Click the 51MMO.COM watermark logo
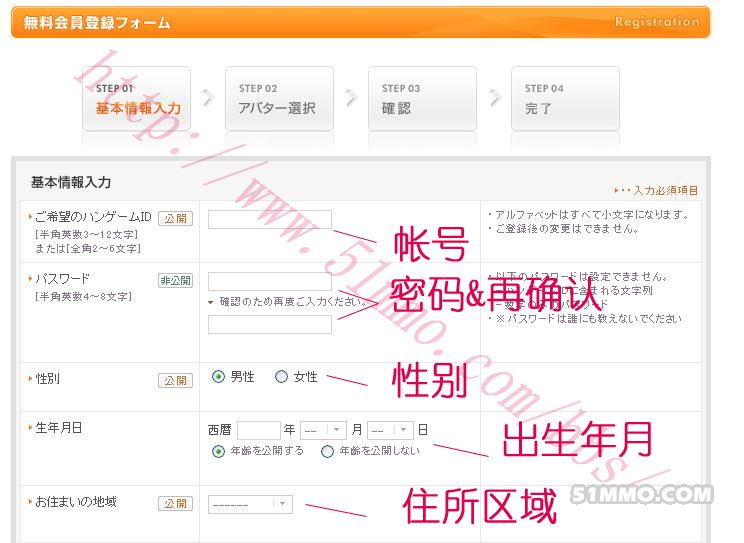The image size is (744, 543). click(642, 494)
